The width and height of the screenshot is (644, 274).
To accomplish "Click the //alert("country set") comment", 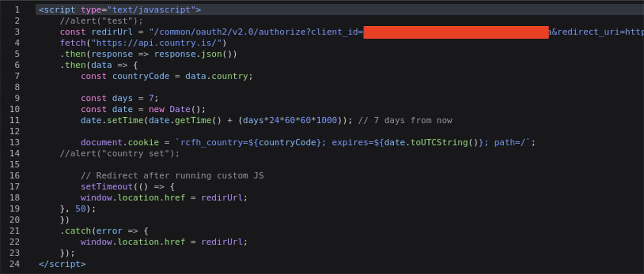I will coord(120,153).
